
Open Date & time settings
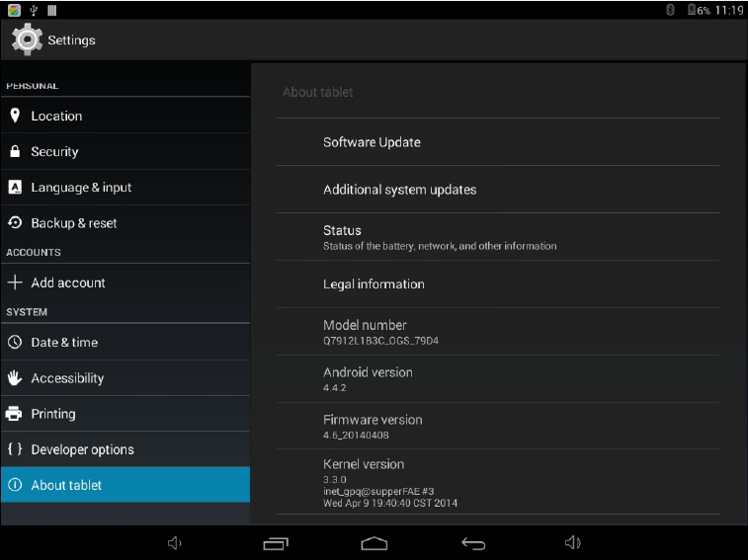[x=125, y=342]
